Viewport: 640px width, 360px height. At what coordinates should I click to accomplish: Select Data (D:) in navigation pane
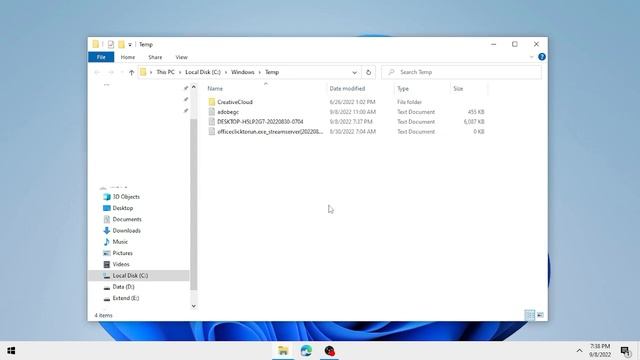coord(123,287)
